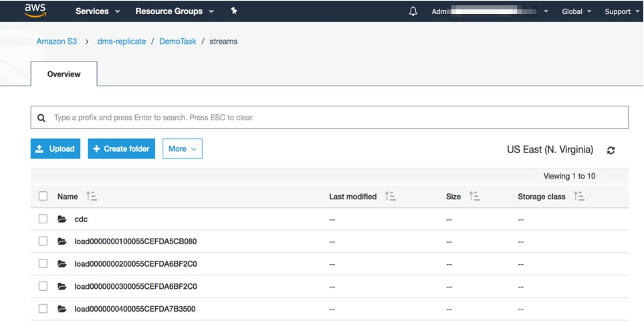Open the notifications bell icon
Image resolution: width=644 pixels, height=333 pixels.
point(413,11)
